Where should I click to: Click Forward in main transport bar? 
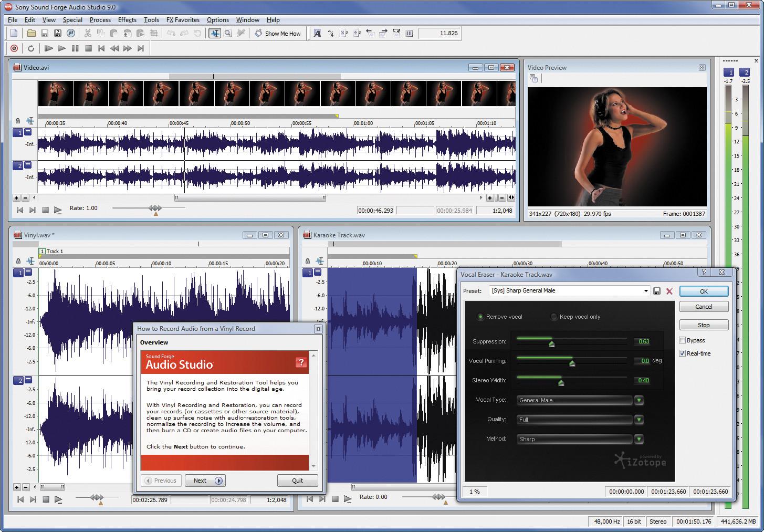[x=128, y=48]
